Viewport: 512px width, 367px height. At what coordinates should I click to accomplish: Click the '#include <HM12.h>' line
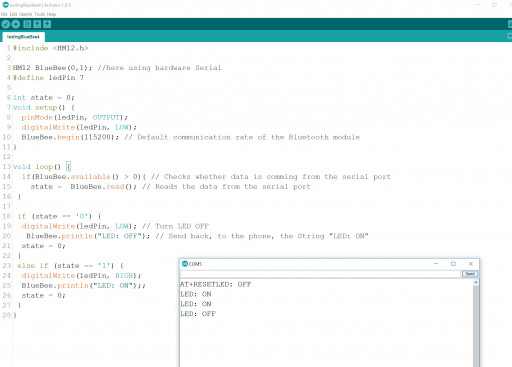(x=50, y=48)
